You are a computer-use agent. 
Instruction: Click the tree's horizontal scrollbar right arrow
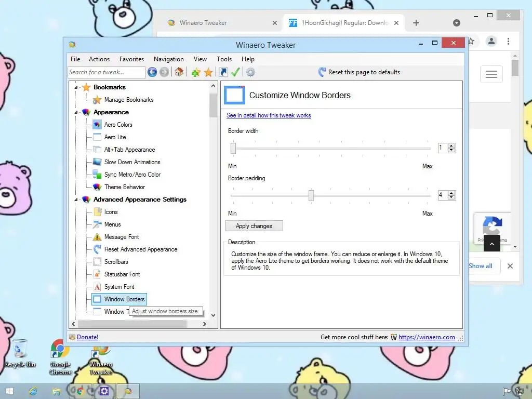[x=205, y=324]
